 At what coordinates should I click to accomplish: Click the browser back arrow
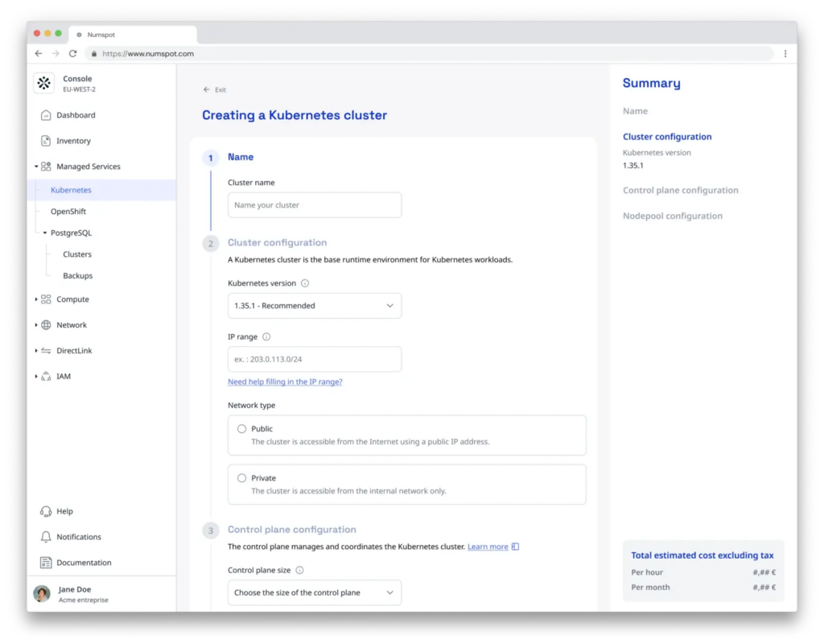pyautogui.click(x=39, y=54)
